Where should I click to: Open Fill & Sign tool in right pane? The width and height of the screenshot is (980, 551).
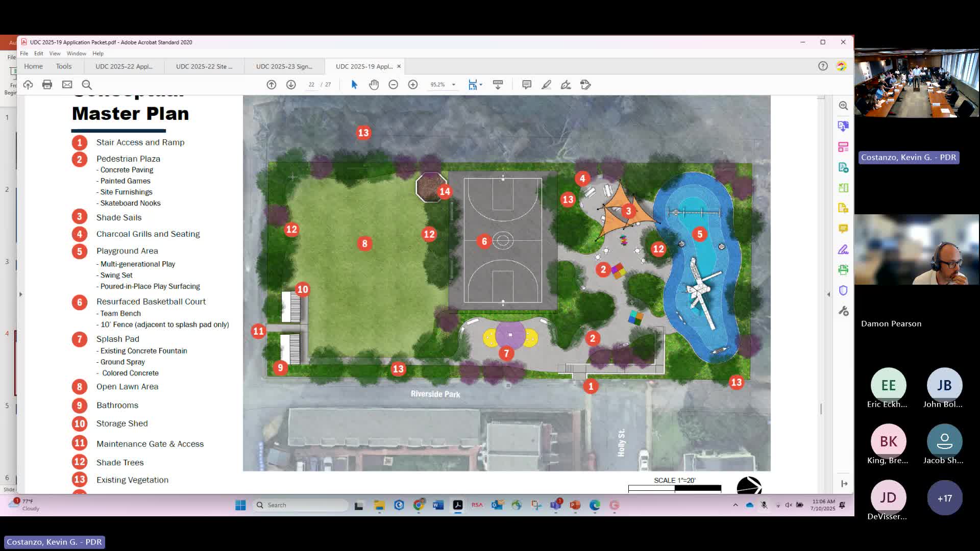coord(843,249)
